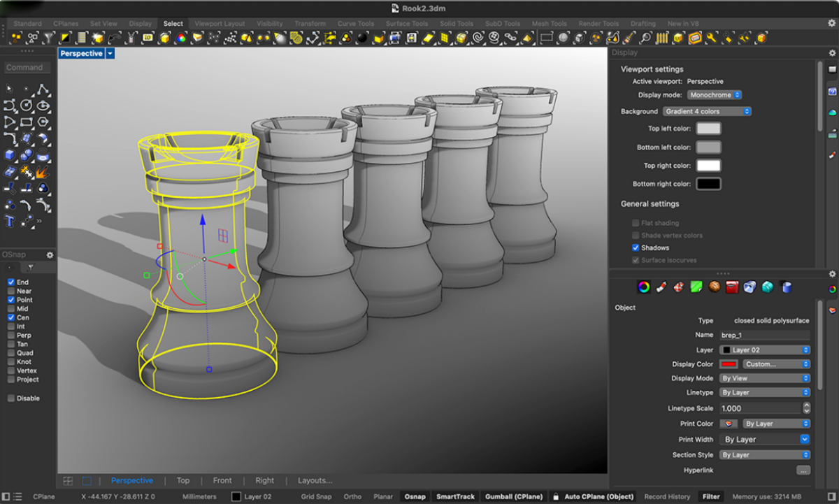Open the Display mode Monochrome dropdown
The width and height of the screenshot is (839, 504).
tap(714, 95)
